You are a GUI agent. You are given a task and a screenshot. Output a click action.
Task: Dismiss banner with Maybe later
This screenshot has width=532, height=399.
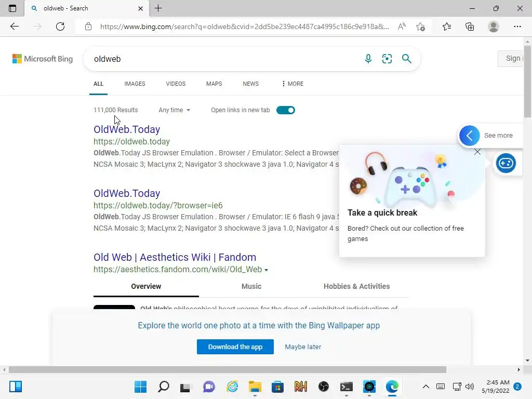(303, 347)
